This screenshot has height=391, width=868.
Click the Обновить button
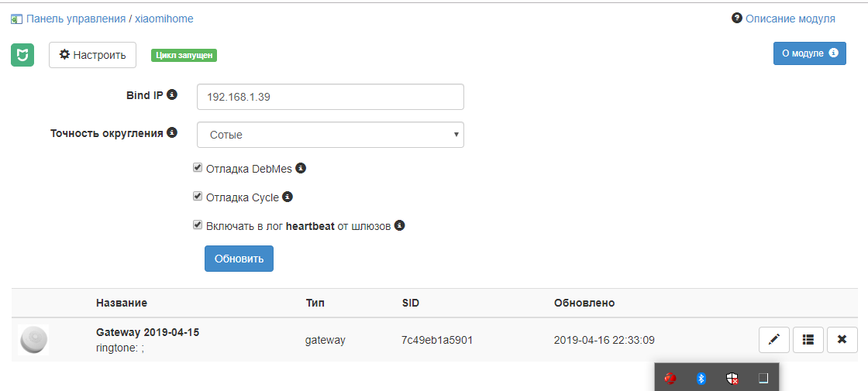pyautogui.click(x=239, y=259)
